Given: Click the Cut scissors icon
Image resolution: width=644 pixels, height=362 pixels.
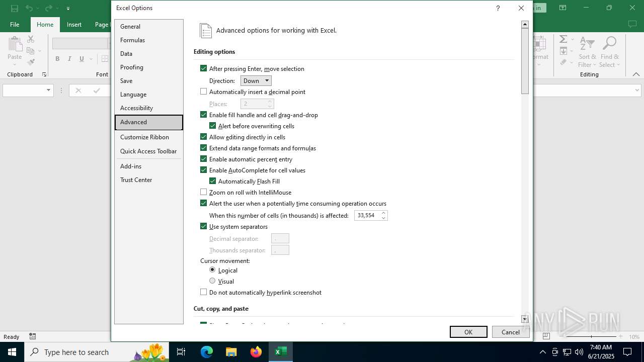Looking at the screenshot, I should point(31,39).
